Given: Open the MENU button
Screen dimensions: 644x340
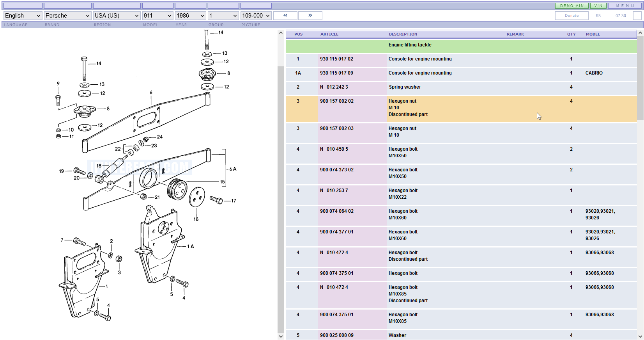Looking at the screenshot, I should (625, 6).
